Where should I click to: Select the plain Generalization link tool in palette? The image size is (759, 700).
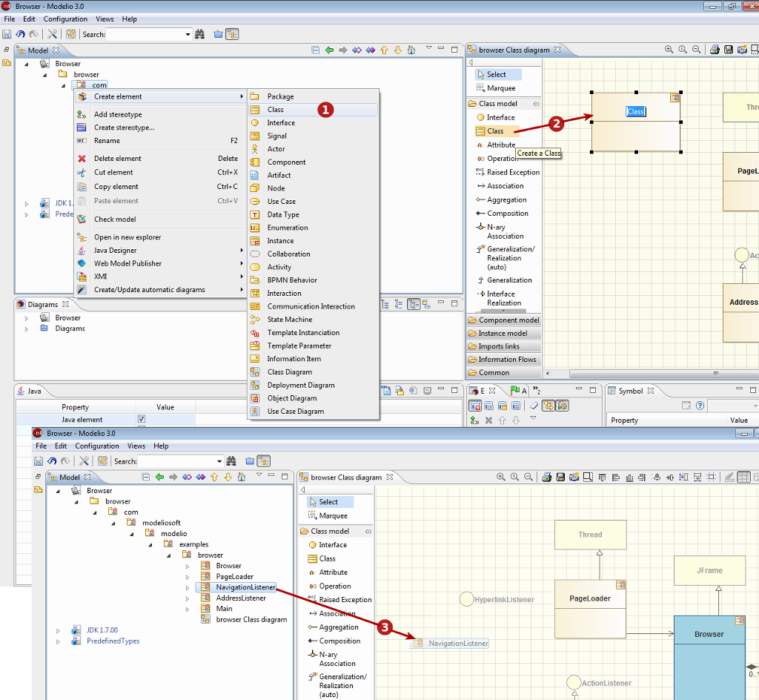pyautogui.click(x=508, y=280)
